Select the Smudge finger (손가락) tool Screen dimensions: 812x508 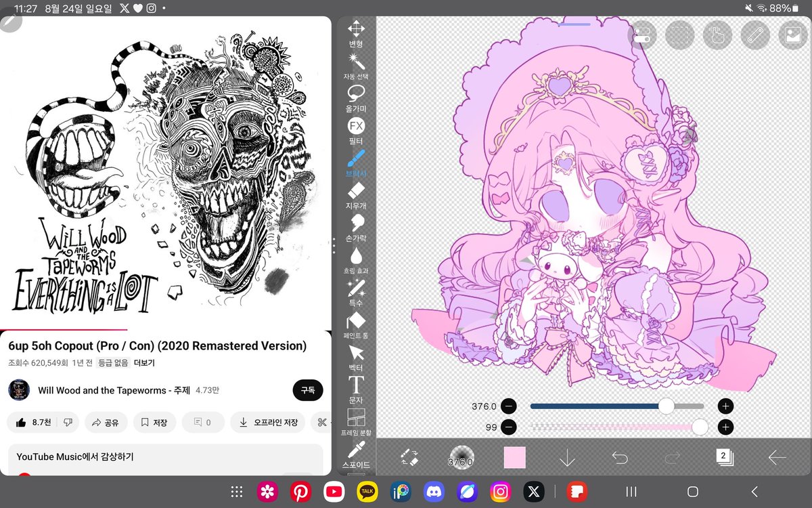pyautogui.click(x=356, y=229)
